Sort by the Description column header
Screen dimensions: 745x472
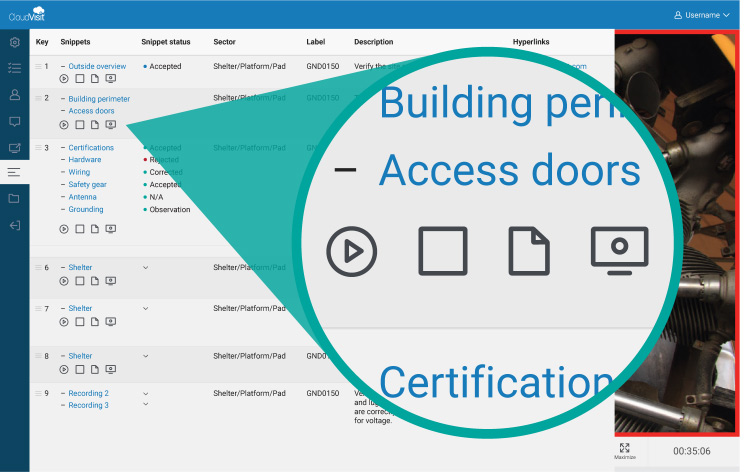373,42
